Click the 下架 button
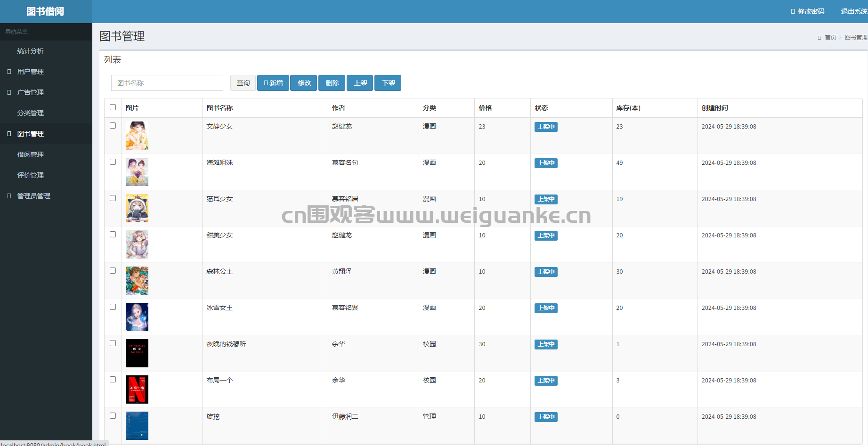The height and width of the screenshot is (446, 868). click(x=388, y=83)
